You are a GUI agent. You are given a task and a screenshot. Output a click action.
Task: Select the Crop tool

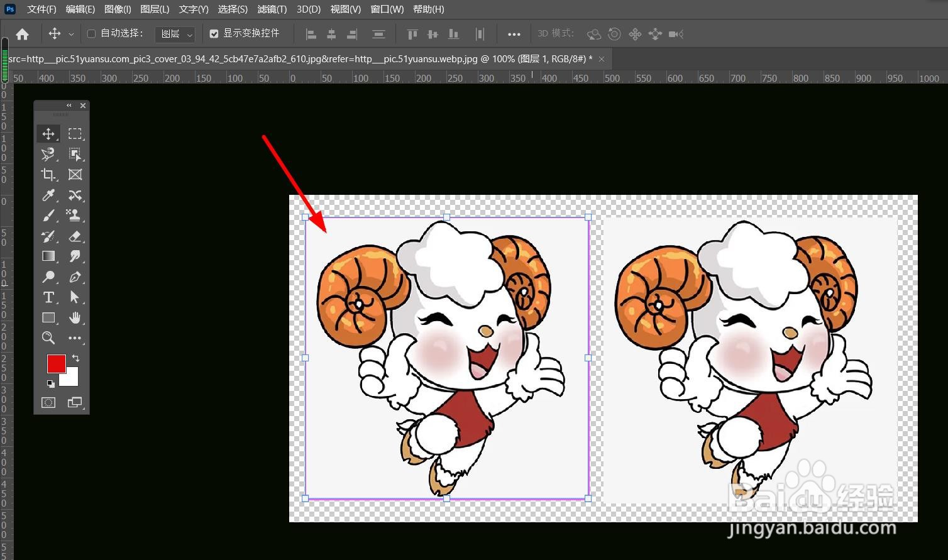pos(48,175)
